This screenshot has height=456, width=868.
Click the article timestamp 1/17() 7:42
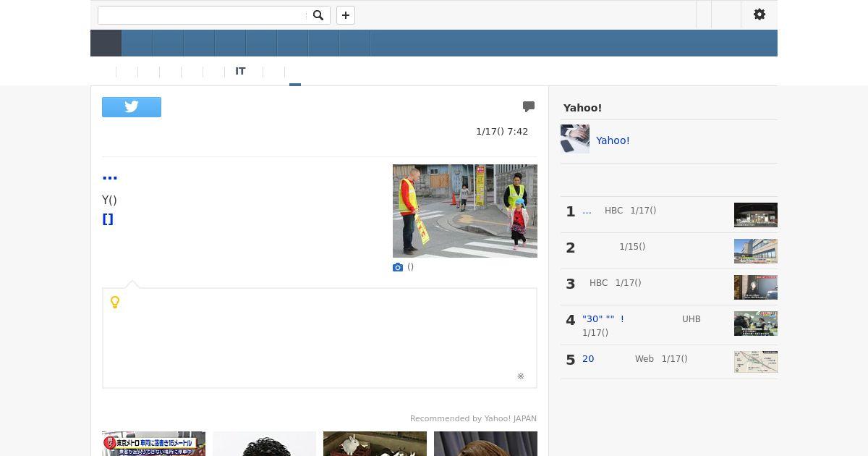click(502, 132)
